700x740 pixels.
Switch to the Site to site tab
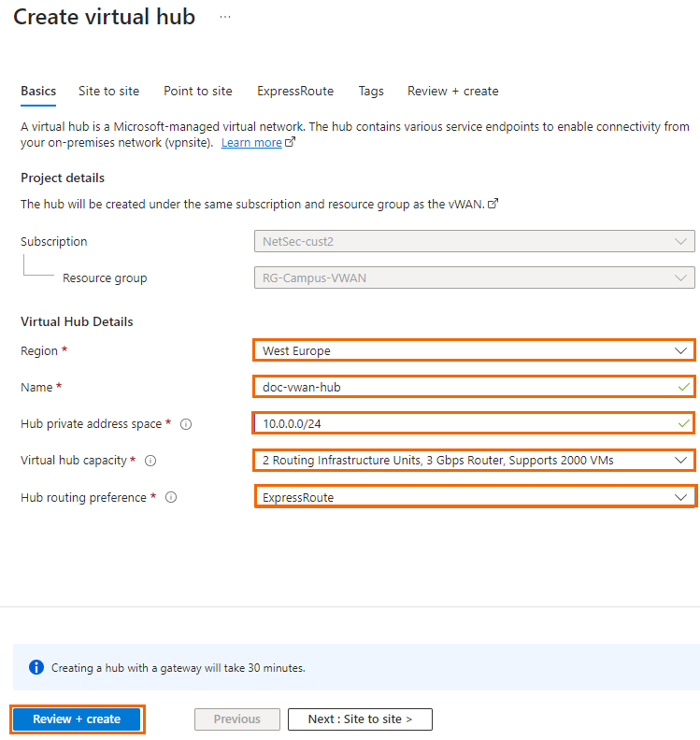[x=108, y=91]
